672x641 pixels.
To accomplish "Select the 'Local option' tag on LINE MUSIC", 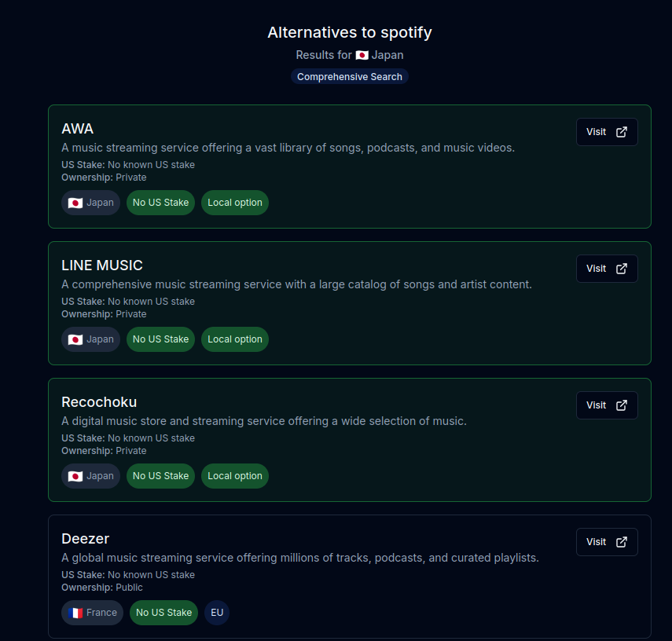I will tap(234, 339).
